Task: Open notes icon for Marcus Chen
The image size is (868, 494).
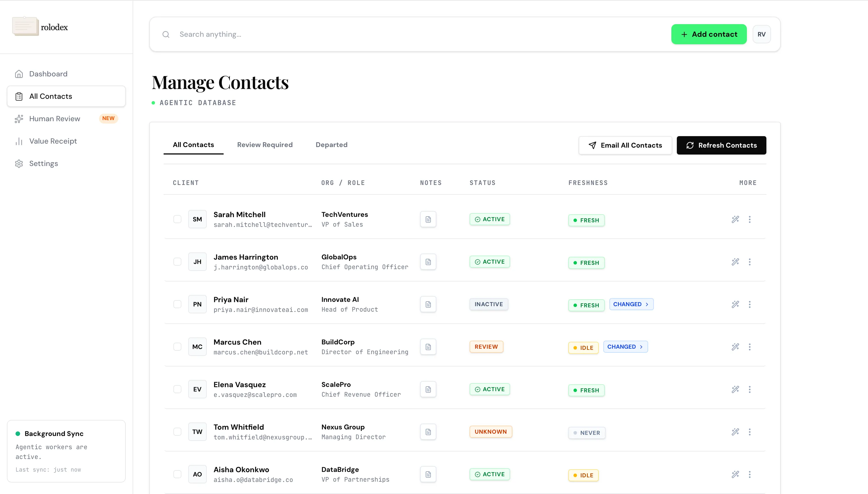Action: pos(428,347)
